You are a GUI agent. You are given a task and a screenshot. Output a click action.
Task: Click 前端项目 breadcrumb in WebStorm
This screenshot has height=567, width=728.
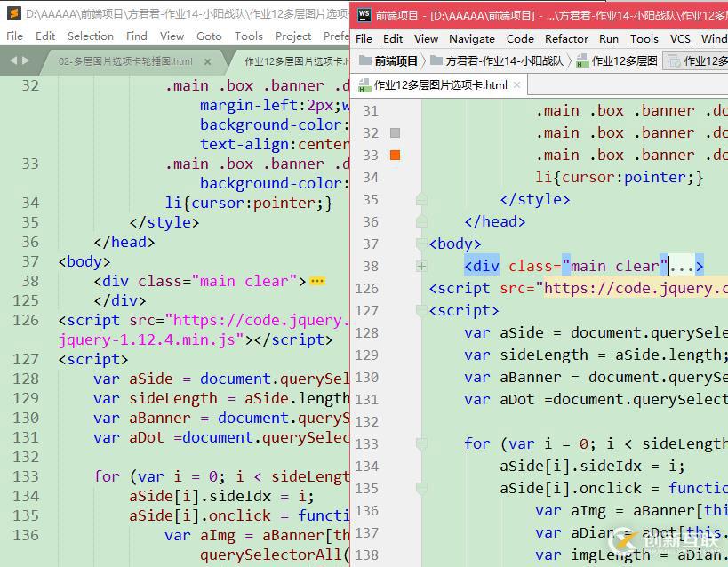pos(388,60)
